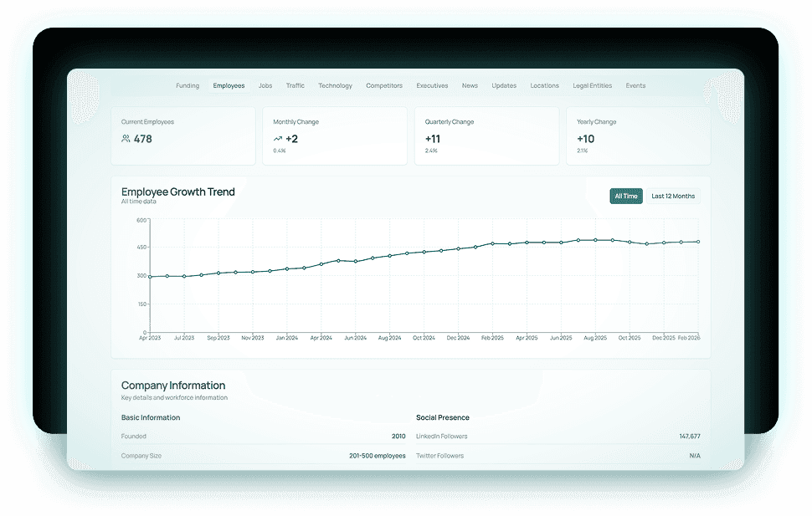
Task: Switch to the News tab
Action: [x=470, y=85]
